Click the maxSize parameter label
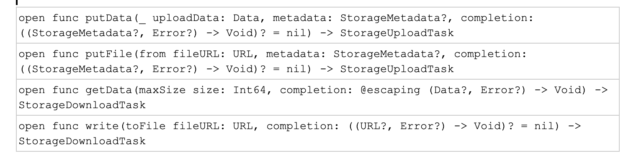Image resolution: width=644 pixels, height=166 pixels. pos(164,91)
